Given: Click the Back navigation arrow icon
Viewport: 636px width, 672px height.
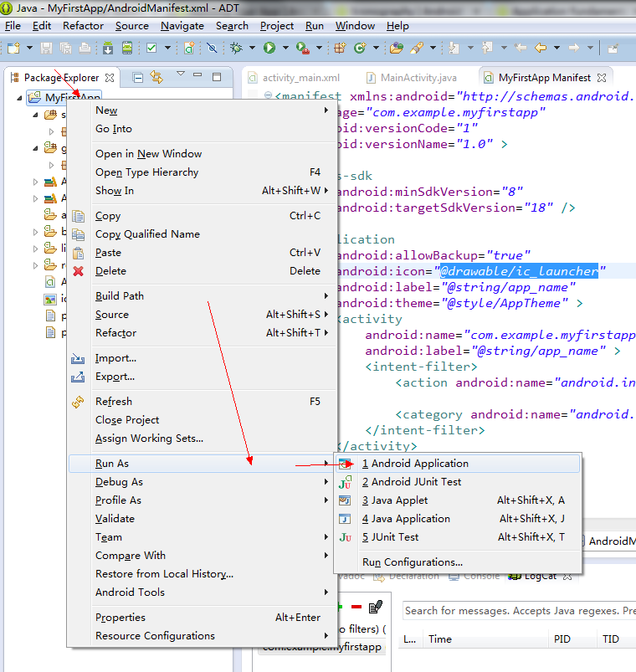Looking at the screenshot, I should pyautogui.click(x=541, y=48).
